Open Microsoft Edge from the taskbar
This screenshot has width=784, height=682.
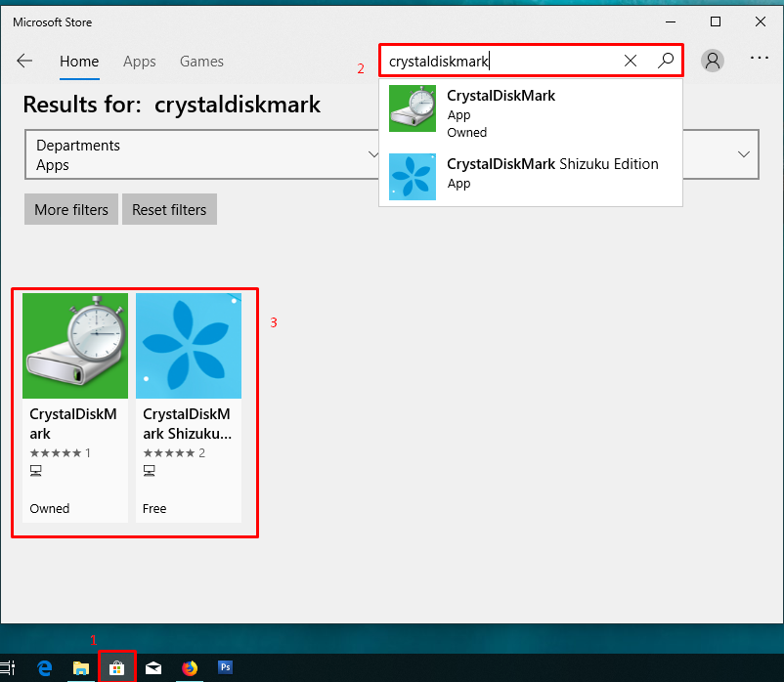point(45,667)
